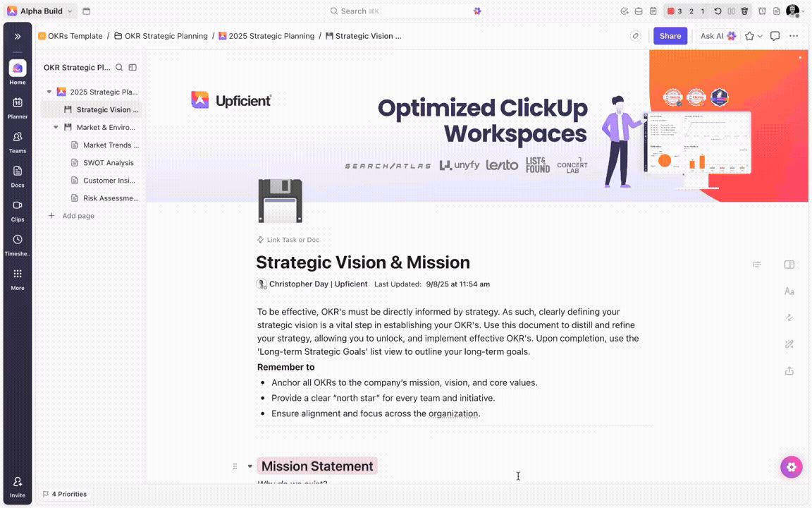Click the red stop recording button

[671, 11]
